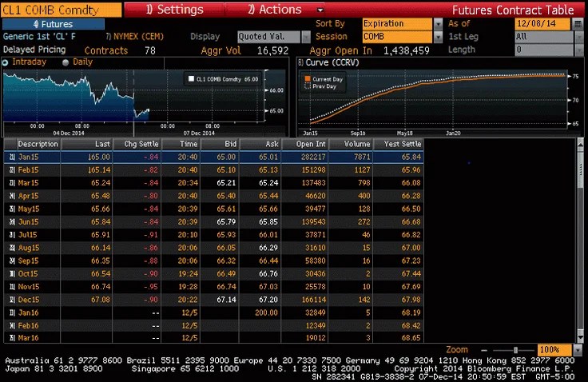Select the Futures tab
Screen dimensions: 588x382
tap(54, 24)
